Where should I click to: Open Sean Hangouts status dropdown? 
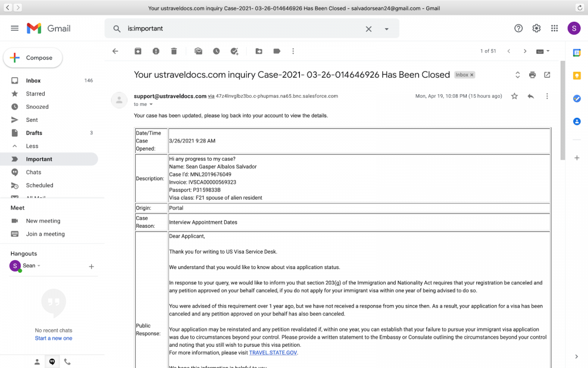click(x=39, y=266)
